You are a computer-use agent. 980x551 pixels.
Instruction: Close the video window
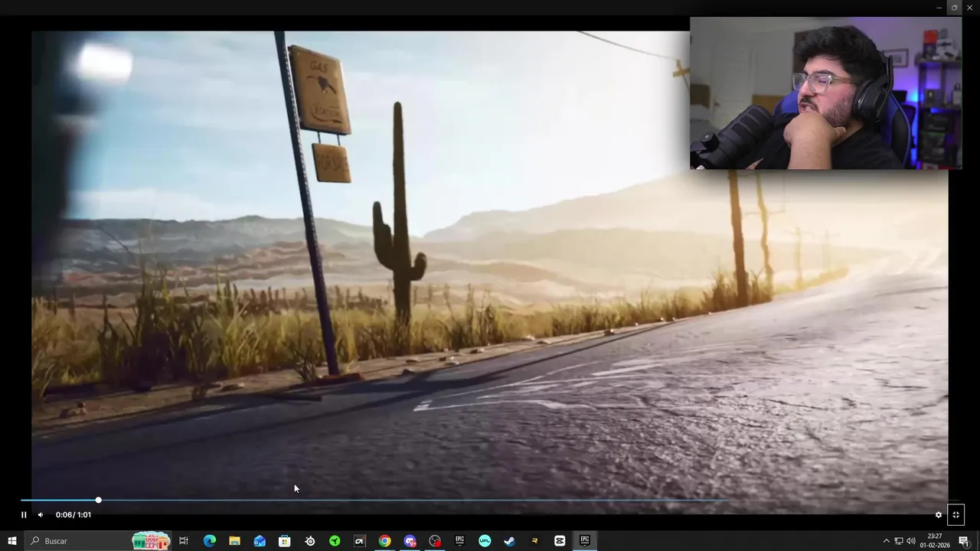tap(970, 8)
